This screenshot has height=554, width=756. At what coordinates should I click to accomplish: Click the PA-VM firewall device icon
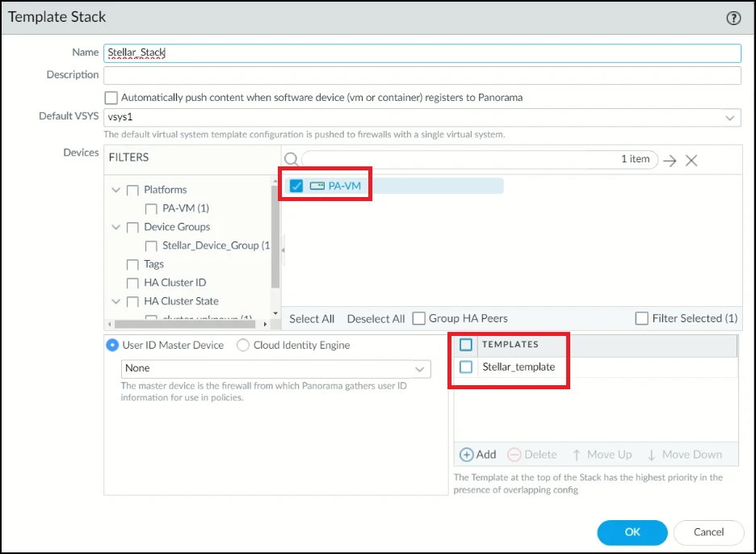pyautogui.click(x=317, y=186)
